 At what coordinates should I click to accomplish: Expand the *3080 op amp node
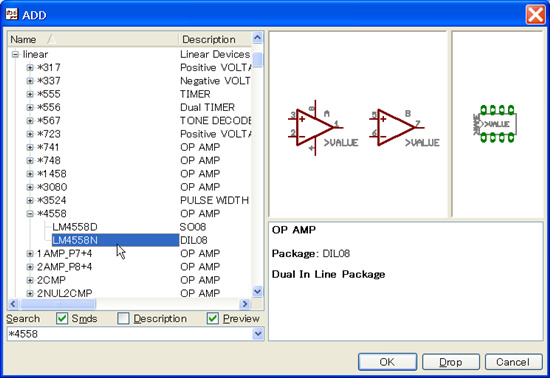[30, 187]
